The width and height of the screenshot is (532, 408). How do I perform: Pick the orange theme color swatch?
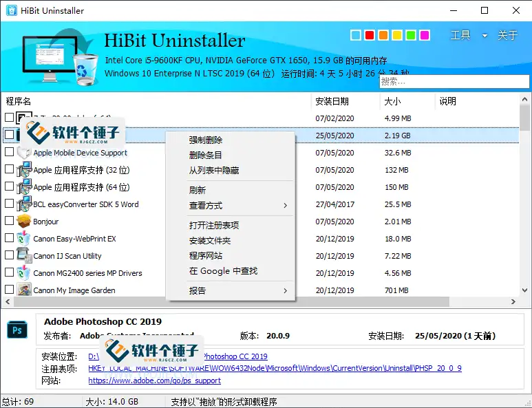click(383, 35)
